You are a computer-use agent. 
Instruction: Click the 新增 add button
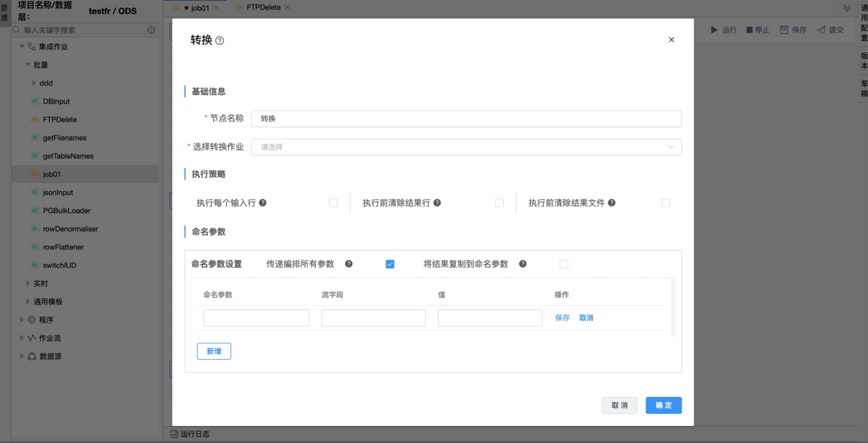click(214, 351)
